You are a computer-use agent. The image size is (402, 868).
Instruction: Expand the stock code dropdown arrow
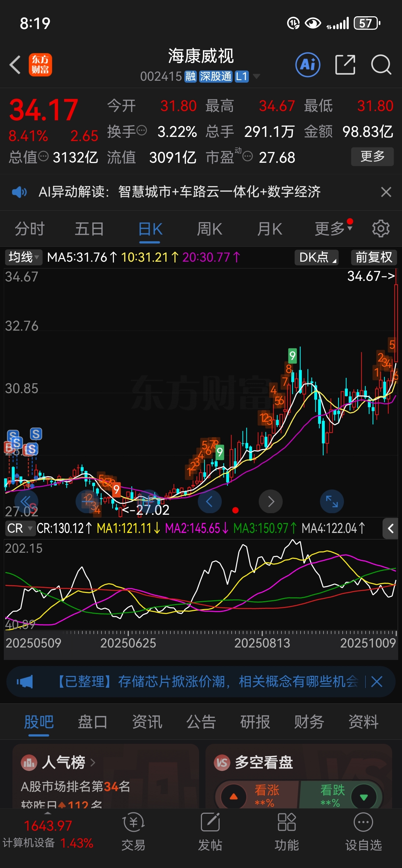point(257,77)
